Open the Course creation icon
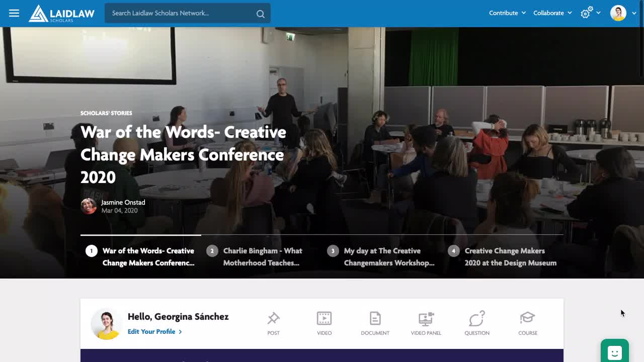 [527, 323]
